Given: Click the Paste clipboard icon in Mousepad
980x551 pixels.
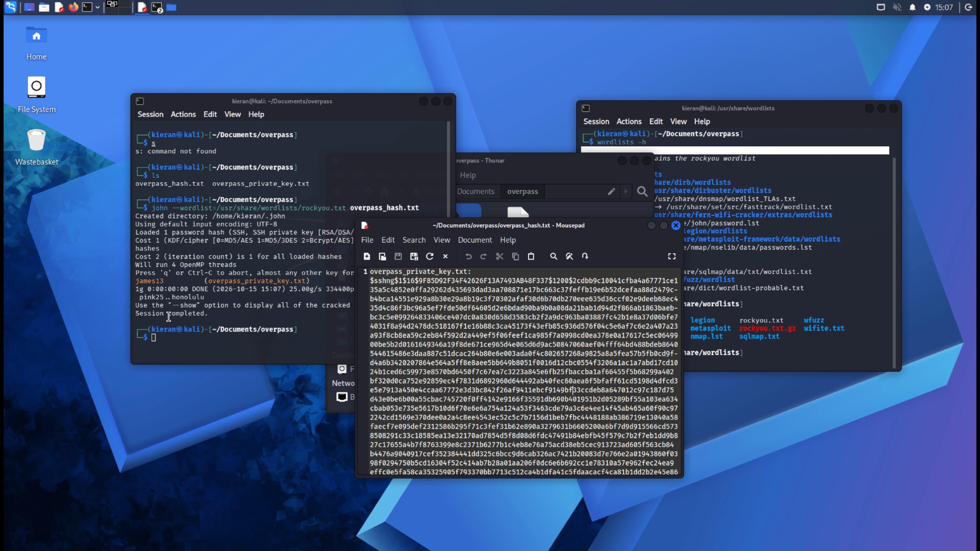Looking at the screenshot, I should click(x=531, y=256).
